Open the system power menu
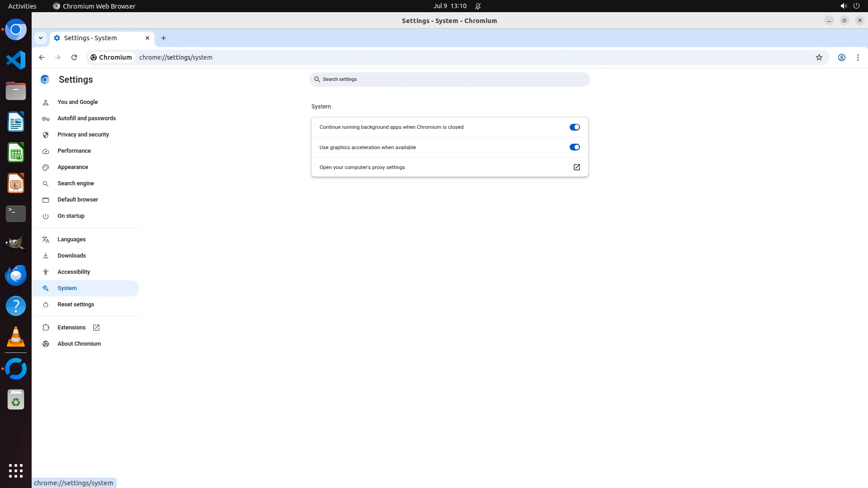The width and height of the screenshot is (868, 488). (856, 6)
